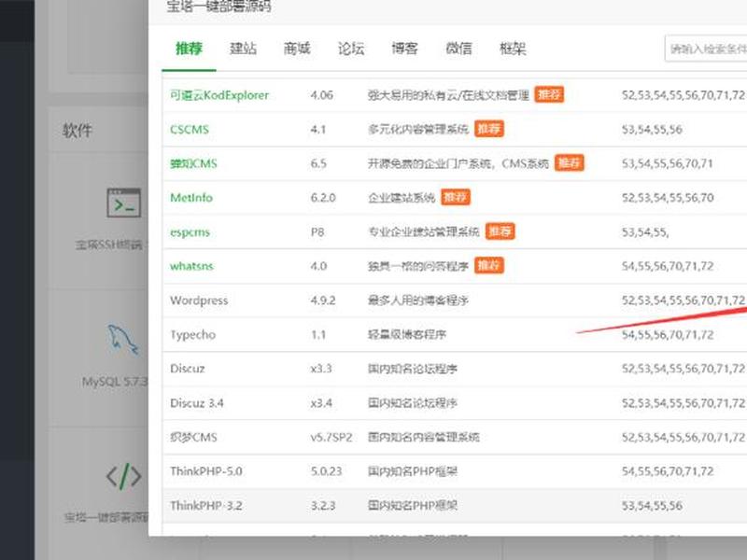Click the version 6.2.0 cell
Screen dimensions: 747x560
323,198
